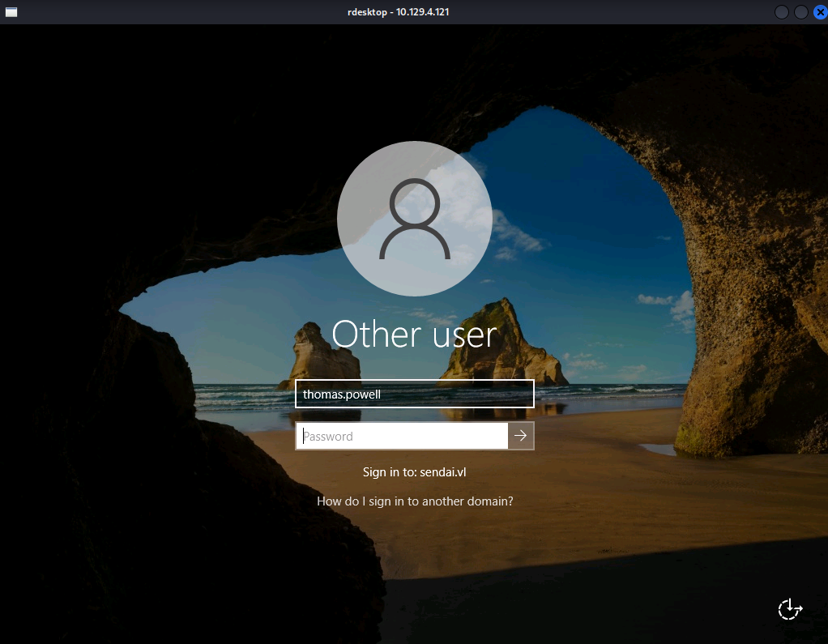The image size is (828, 644).
Task: Click the "Sign in to: sendai.vl" label
Action: tap(414, 471)
